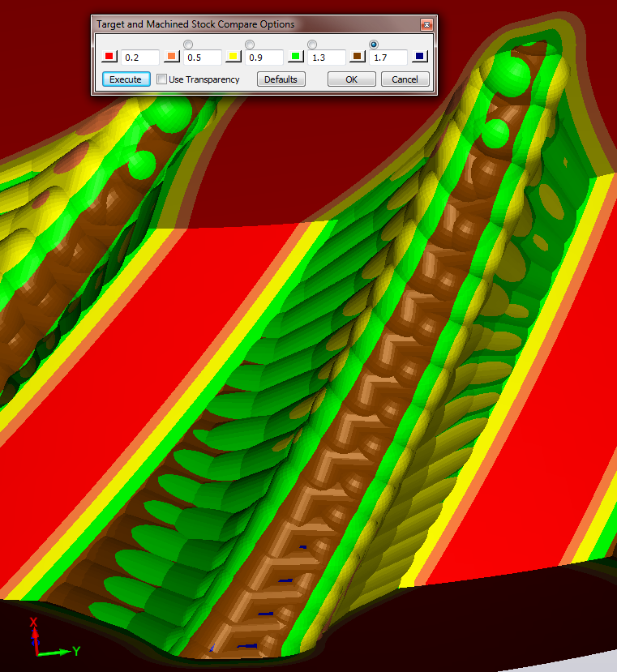Open the green color swatch button
Viewport: 617px width, 672px height.
[295, 56]
